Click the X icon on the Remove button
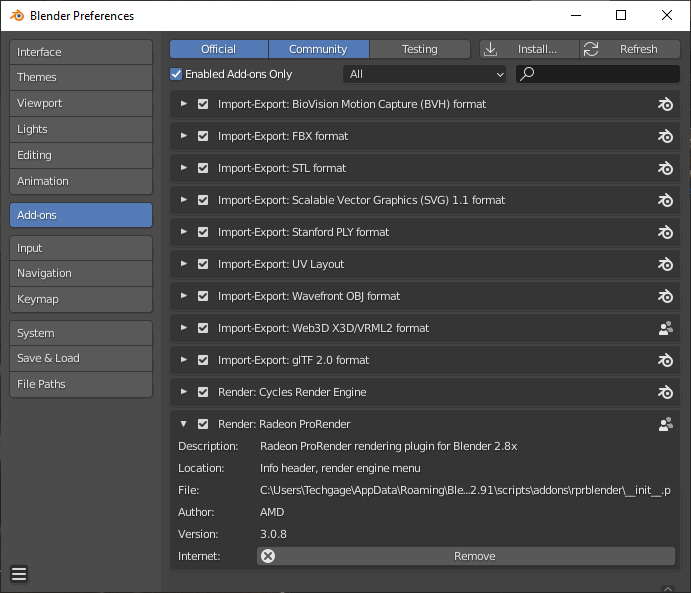 [268, 556]
